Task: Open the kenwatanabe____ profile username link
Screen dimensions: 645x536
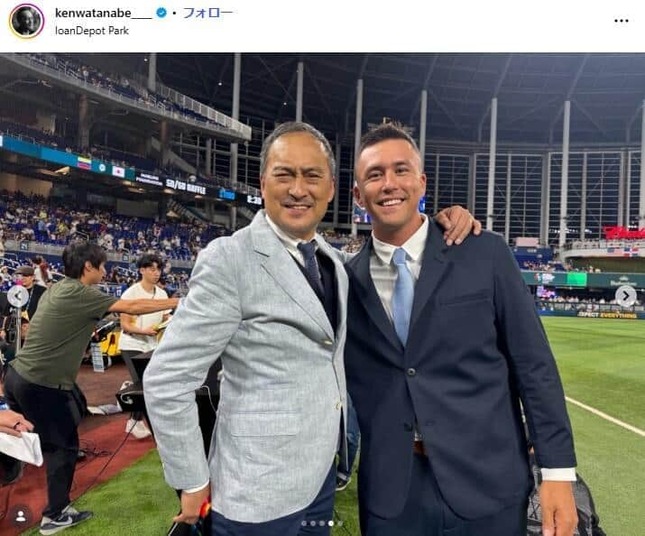Action: click(104, 13)
